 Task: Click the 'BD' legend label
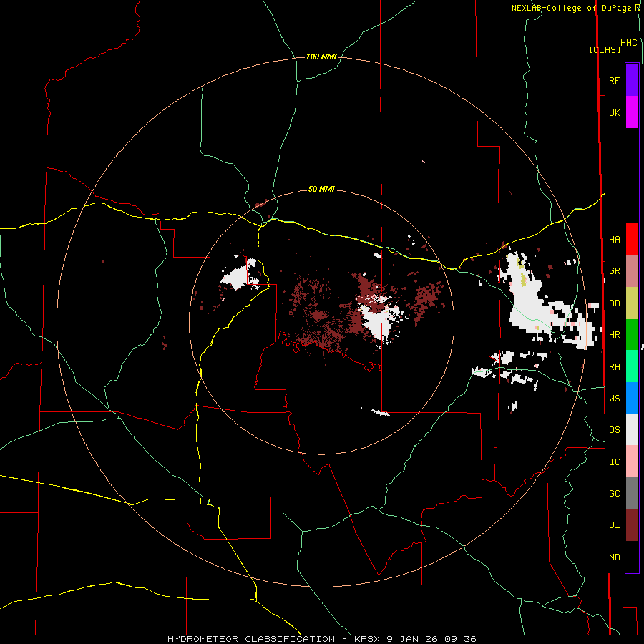click(614, 303)
